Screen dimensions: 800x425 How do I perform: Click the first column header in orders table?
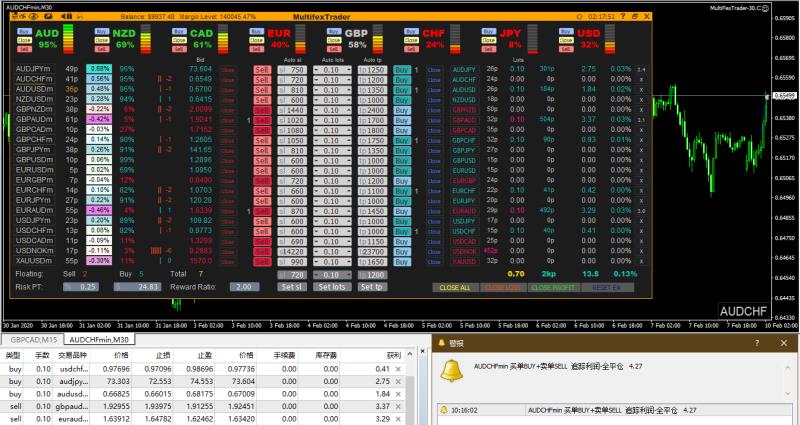pyautogui.click(x=13, y=356)
